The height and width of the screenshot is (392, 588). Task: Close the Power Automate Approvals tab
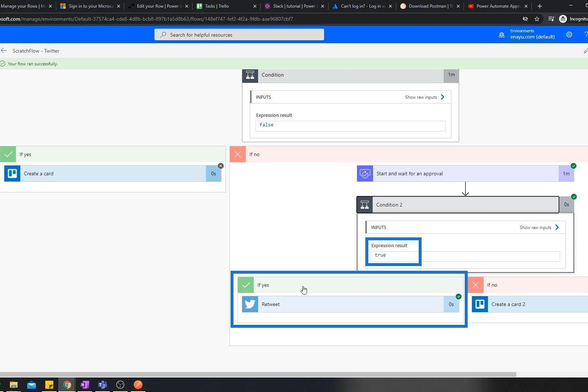[526, 6]
